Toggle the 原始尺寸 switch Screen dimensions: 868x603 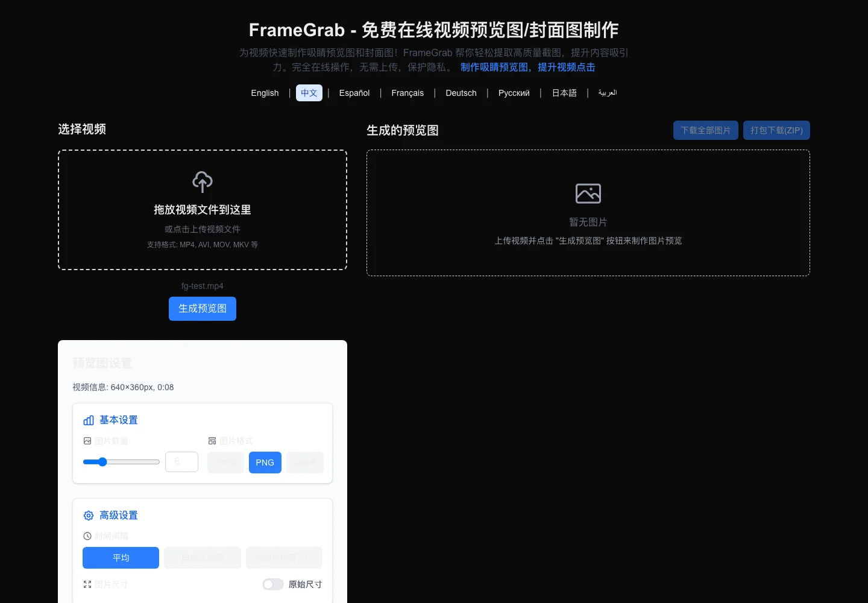(273, 584)
